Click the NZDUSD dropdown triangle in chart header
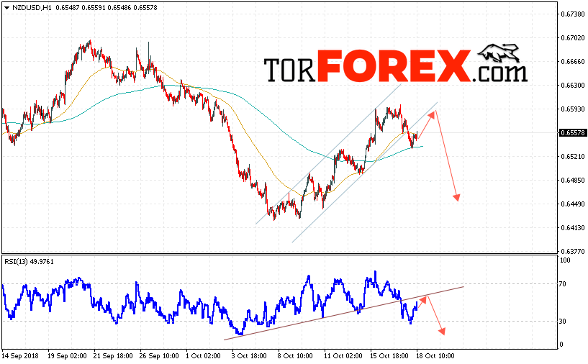The width and height of the screenshot is (588, 364). pos(6,7)
